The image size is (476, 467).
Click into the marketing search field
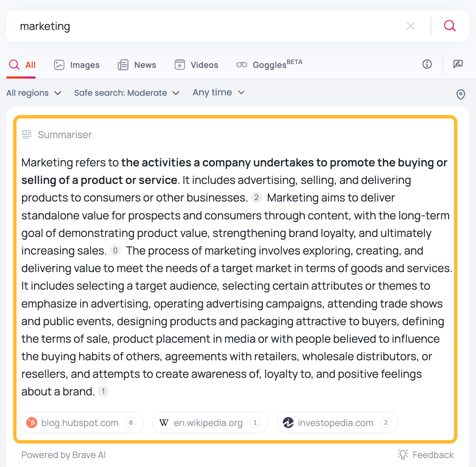[207, 26]
